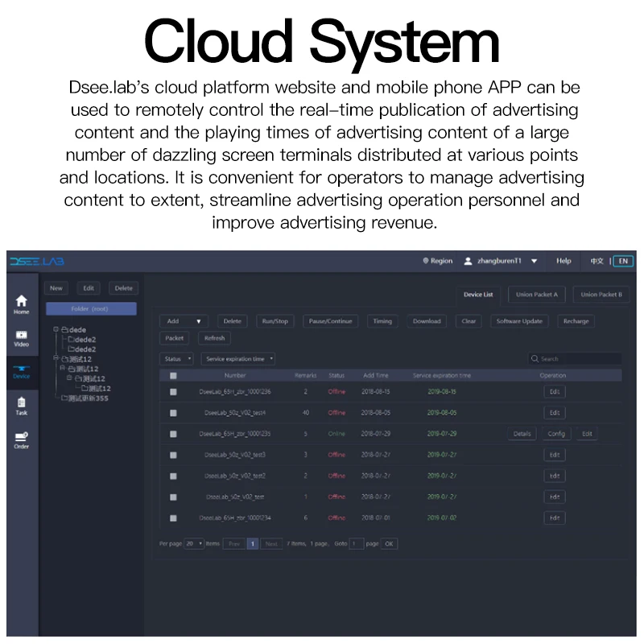Open the Task sidebar icon

coord(22,406)
